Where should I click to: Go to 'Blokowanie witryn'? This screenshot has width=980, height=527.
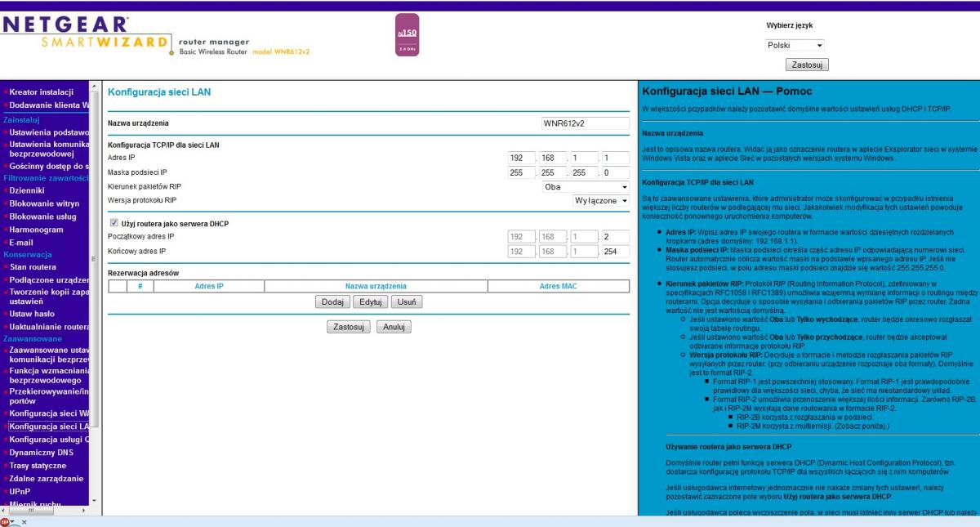coord(42,203)
